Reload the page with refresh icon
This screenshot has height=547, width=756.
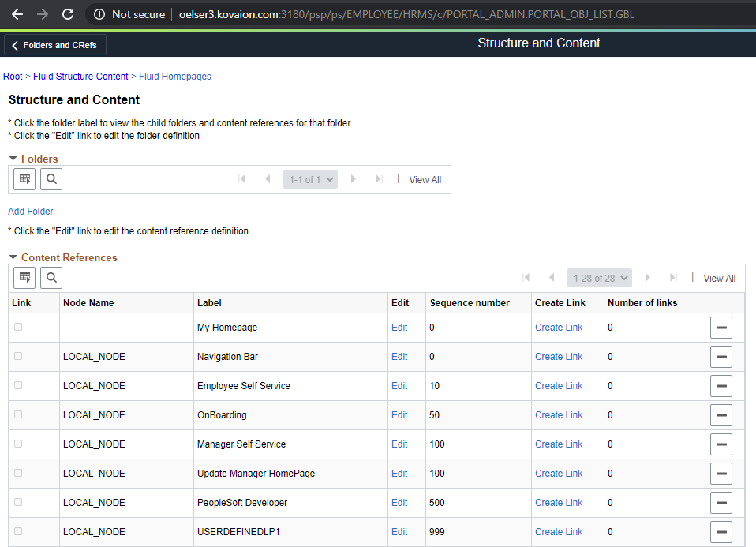(68, 14)
